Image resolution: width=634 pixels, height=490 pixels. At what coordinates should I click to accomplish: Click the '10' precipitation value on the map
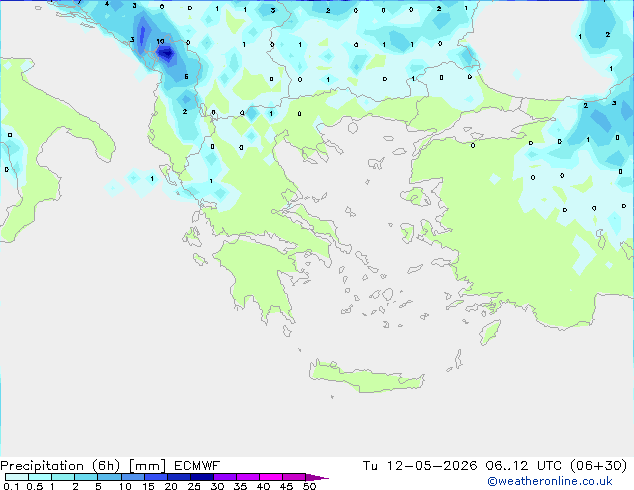(x=160, y=41)
